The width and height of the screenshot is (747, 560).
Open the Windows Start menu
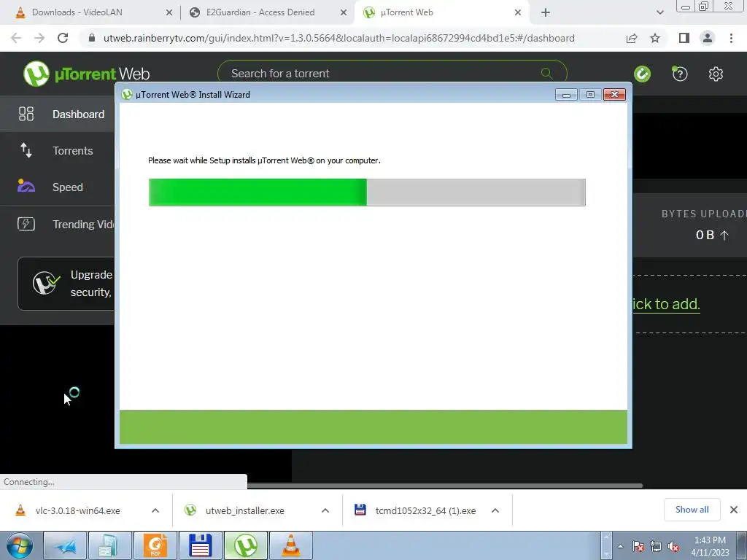[20, 545]
